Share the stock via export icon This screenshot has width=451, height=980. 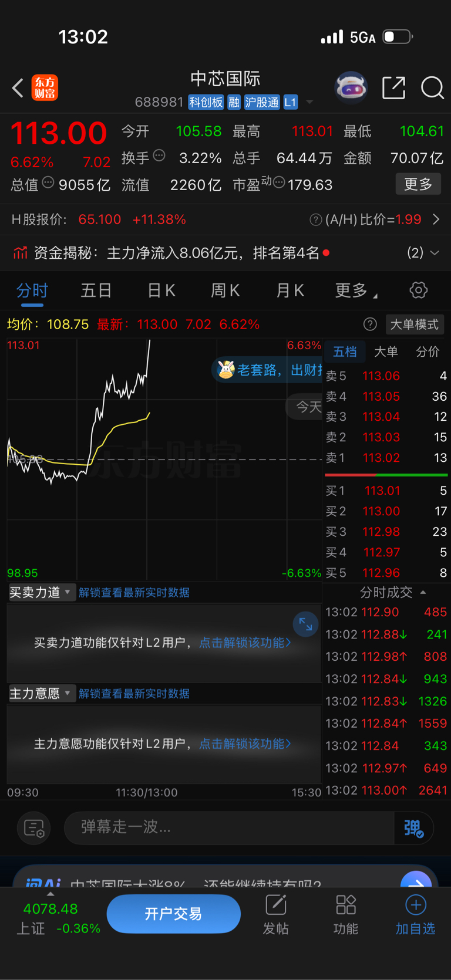[x=393, y=88]
